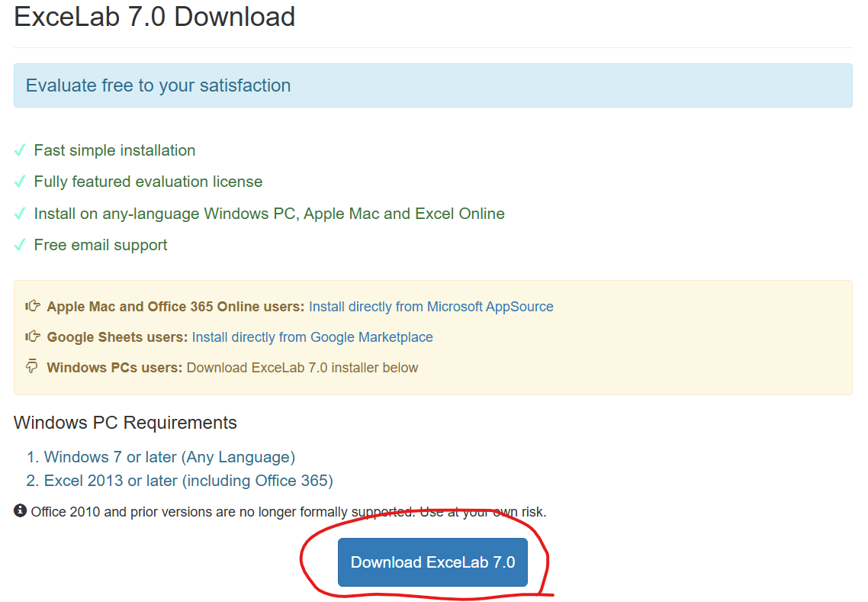Click the checkmark beside Fully featured evaluation license

coord(20,182)
